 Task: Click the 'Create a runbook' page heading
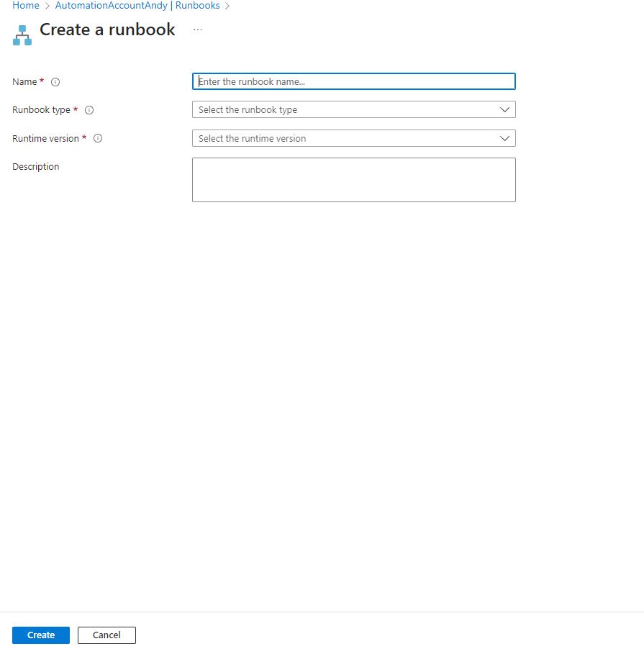[x=107, y=30]
